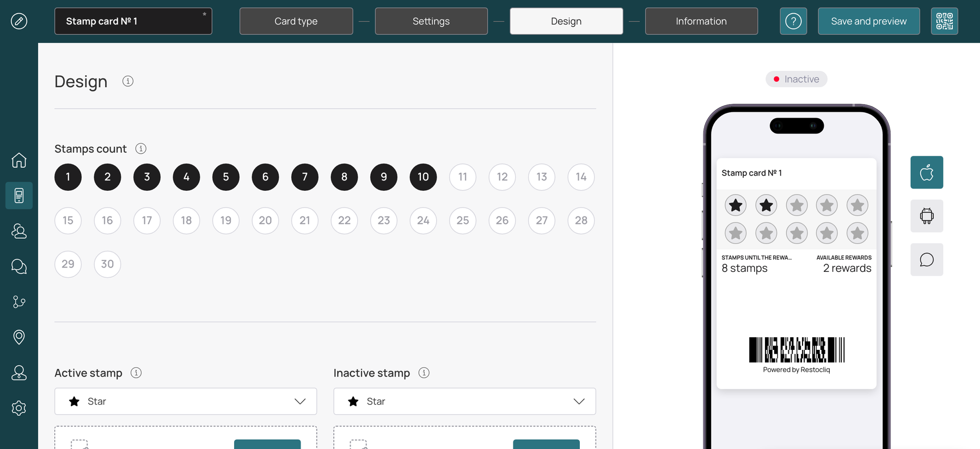This screenshot has height=449, width=980.
Task: Switch preview to chat message view
Action: (x=927, y=260)
